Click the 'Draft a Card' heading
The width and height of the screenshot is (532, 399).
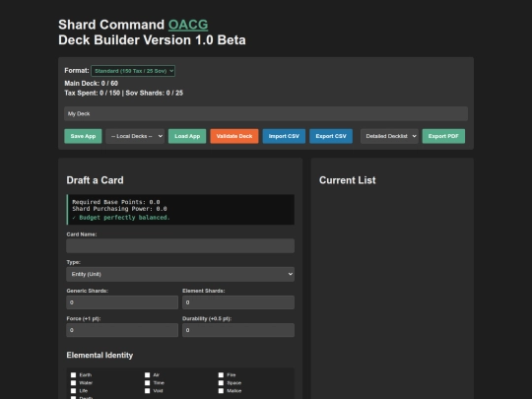tap(95, 180)
